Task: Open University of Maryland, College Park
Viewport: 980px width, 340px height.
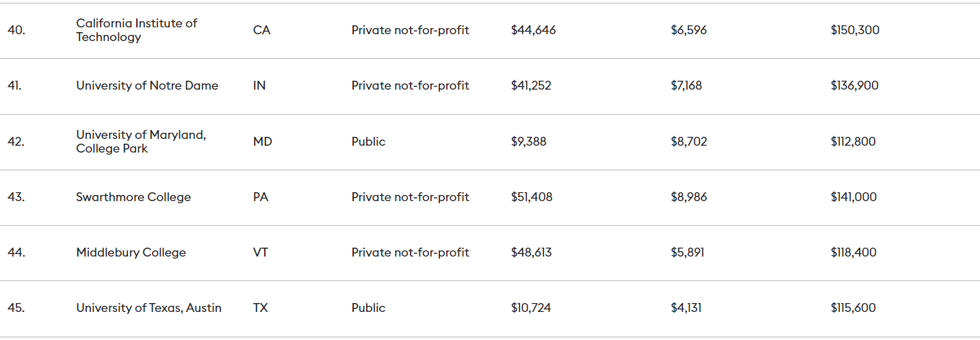Action: coord(141,142)
